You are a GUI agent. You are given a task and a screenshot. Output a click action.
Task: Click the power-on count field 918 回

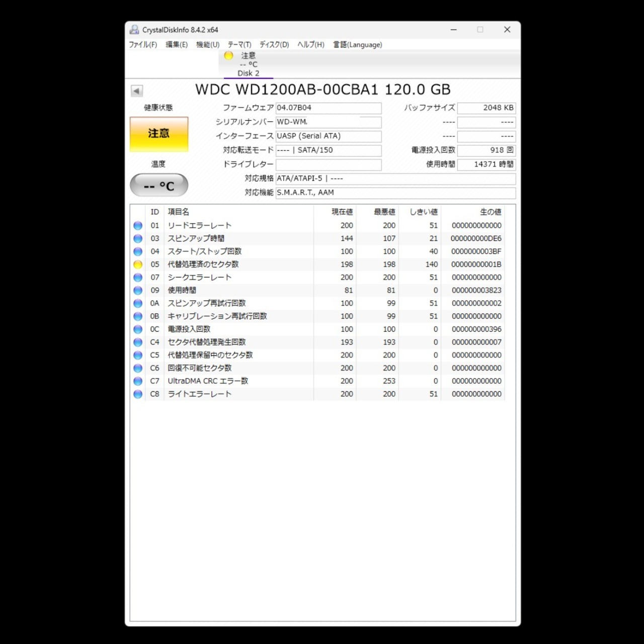click(487, 150)
